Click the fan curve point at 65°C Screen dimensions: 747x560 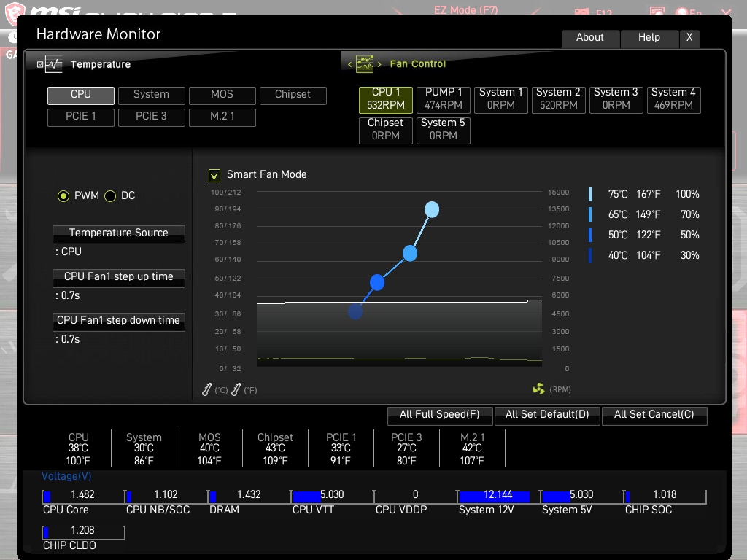(410, 253)
